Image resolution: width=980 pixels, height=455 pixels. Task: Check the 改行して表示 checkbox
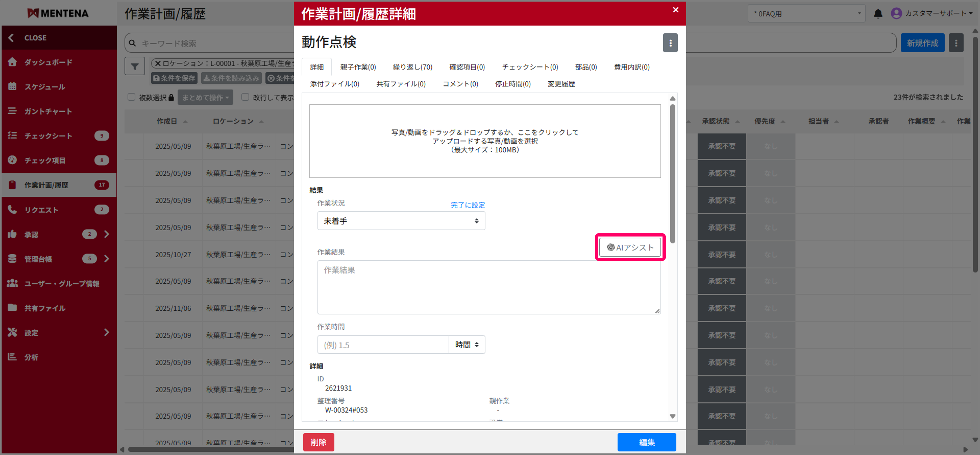tap(245, 97)
